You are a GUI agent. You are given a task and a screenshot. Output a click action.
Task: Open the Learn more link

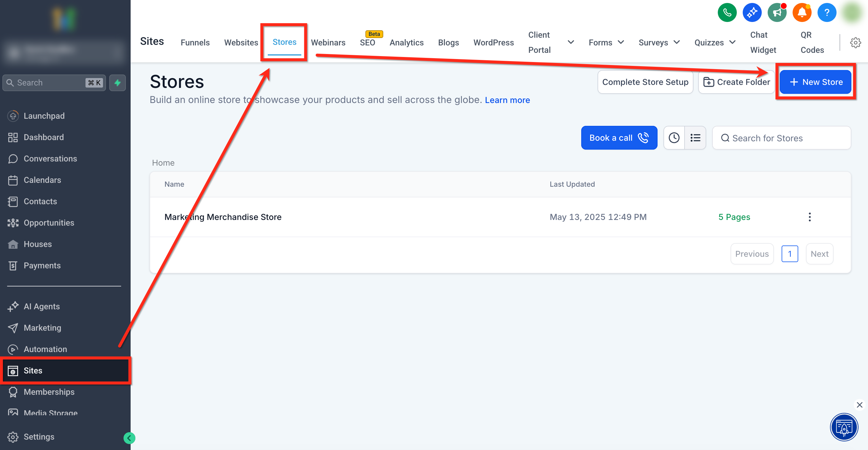[507, 100]
